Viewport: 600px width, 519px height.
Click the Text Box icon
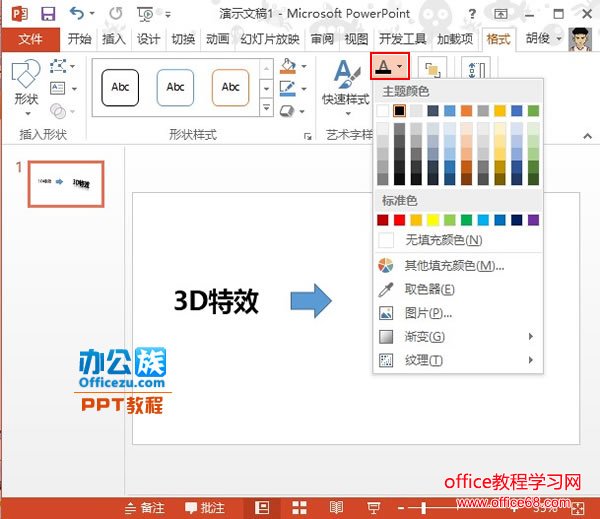[58, 88]
